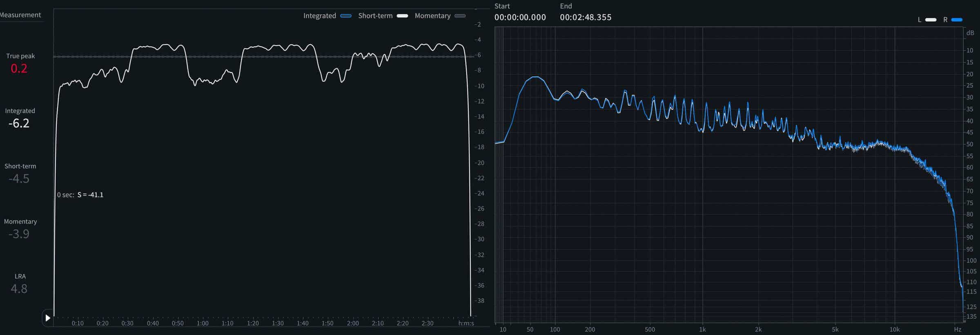Click the Start time value 00:00:00.000

(520, 17)
